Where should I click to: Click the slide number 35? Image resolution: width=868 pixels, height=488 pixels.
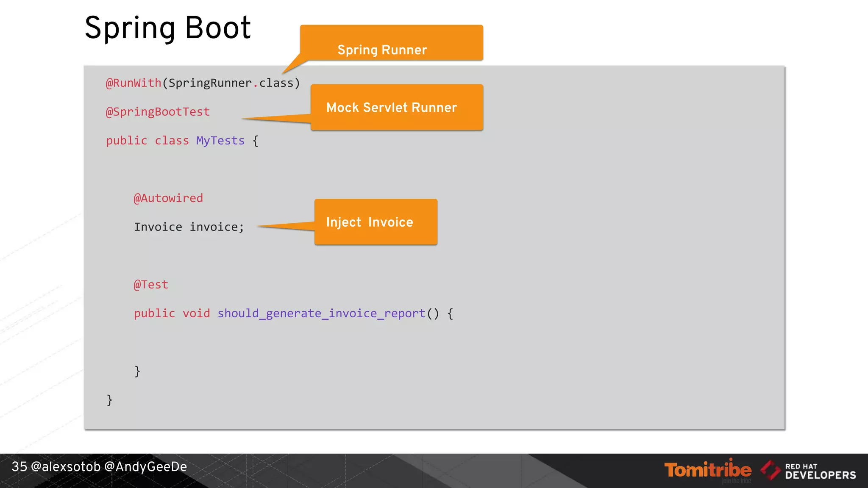tap(19, 467)
